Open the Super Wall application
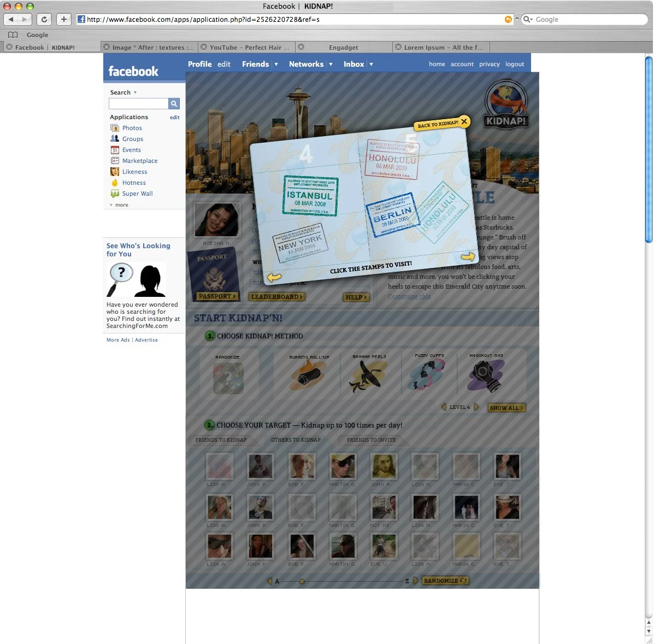Image resolution: width=654 pixels, height=644 pixels. click(x=137, y=193)
